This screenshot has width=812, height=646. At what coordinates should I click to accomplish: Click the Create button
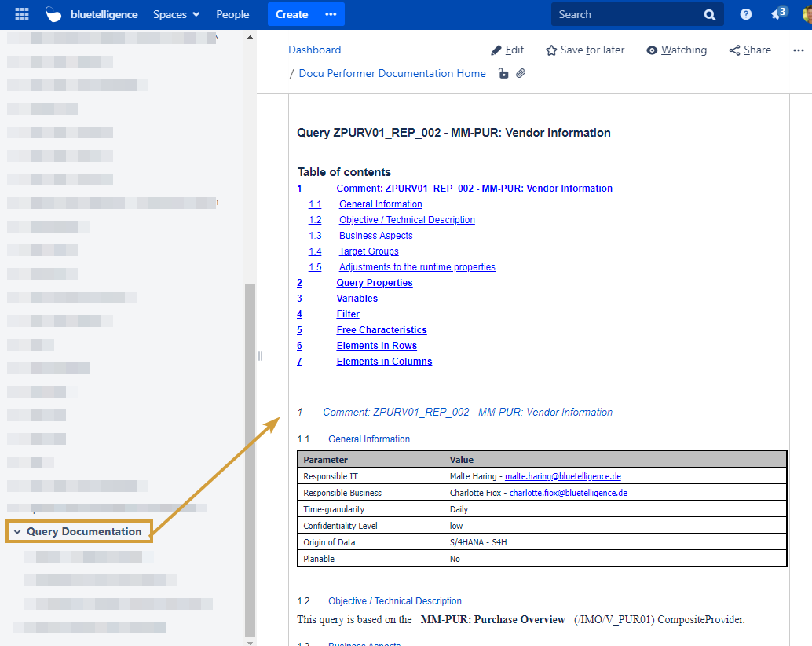pos(291,14)
